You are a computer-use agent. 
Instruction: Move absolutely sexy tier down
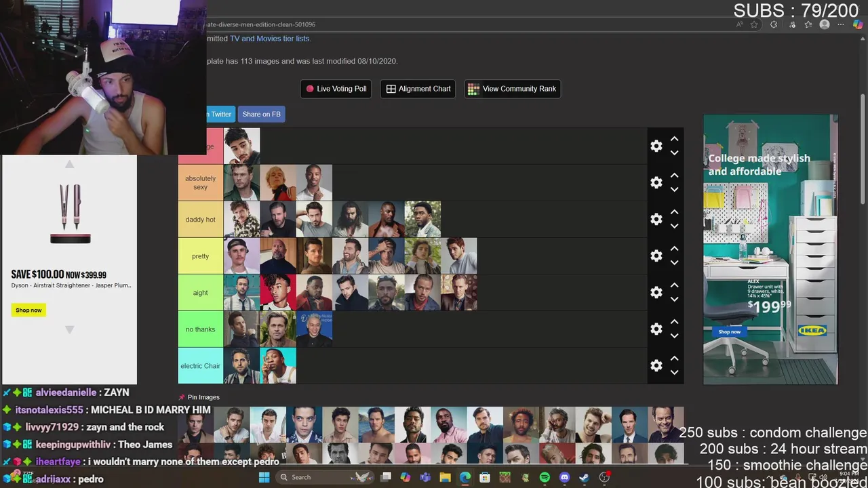(x=674, y=190)
